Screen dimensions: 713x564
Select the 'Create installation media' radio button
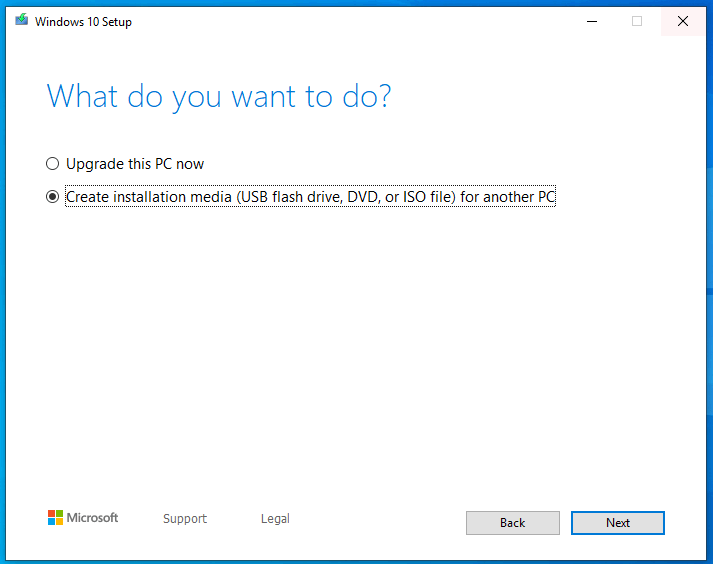pos(52,197)
